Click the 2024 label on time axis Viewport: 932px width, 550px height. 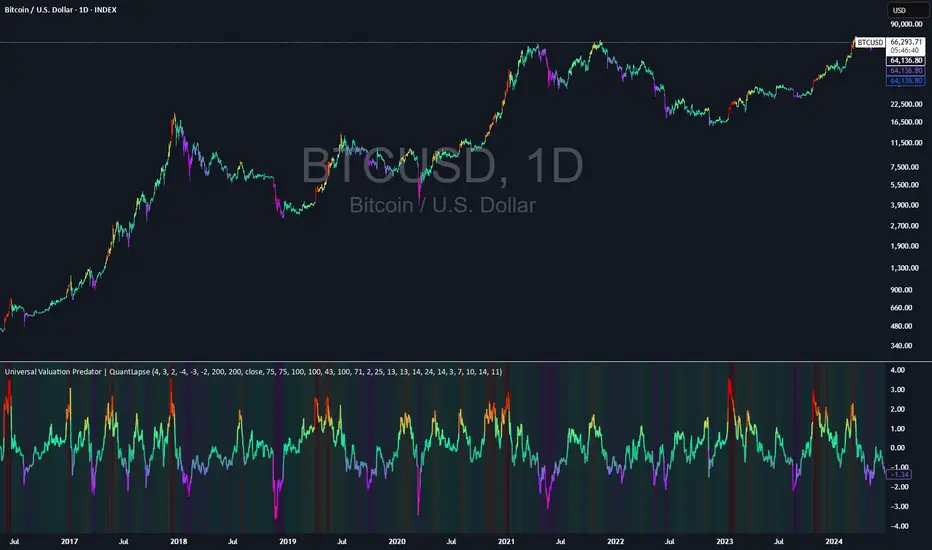coord(834,542)
